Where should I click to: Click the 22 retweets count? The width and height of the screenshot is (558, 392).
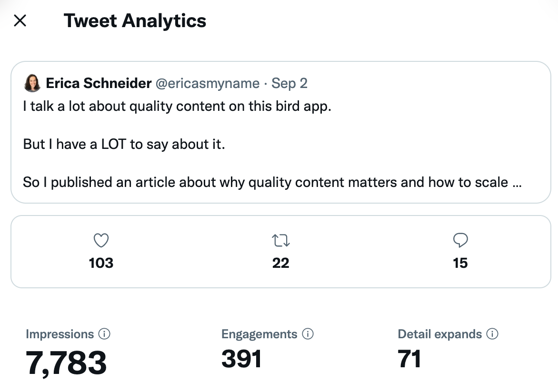[x=280, y=263]
